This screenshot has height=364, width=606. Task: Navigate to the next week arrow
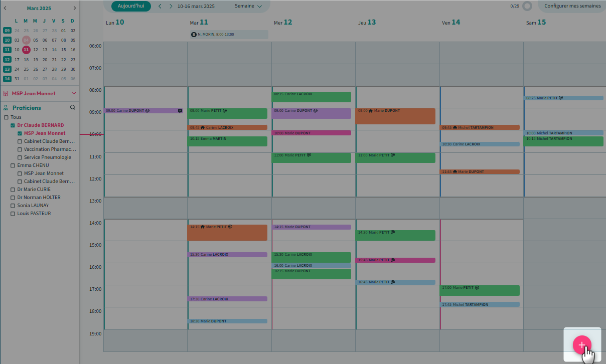(x=171, y=7)
